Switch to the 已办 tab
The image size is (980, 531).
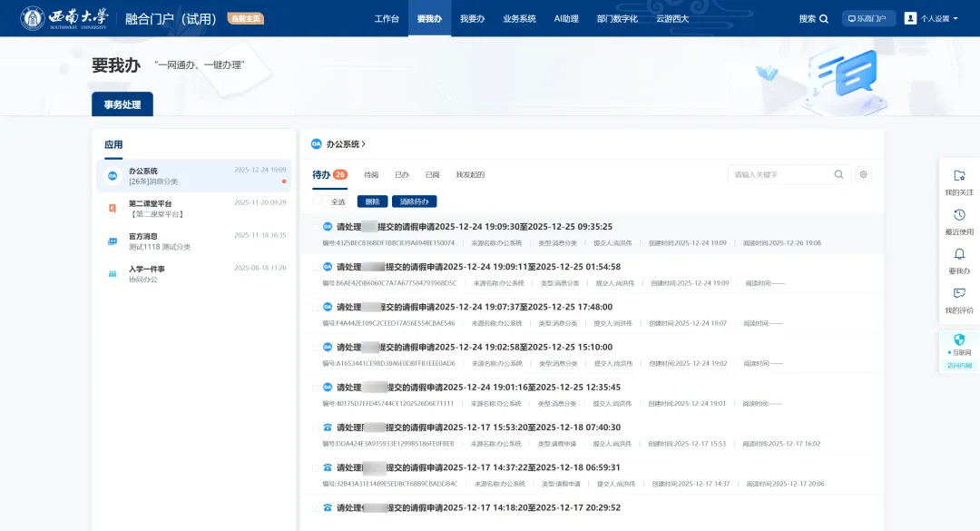[x=401, y=174]
